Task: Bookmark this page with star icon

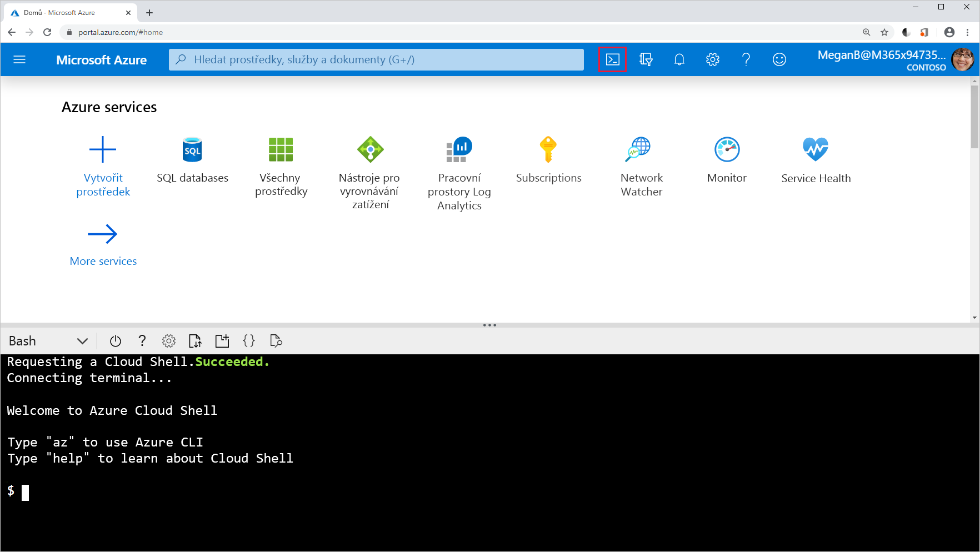Action: coord(884,32)
